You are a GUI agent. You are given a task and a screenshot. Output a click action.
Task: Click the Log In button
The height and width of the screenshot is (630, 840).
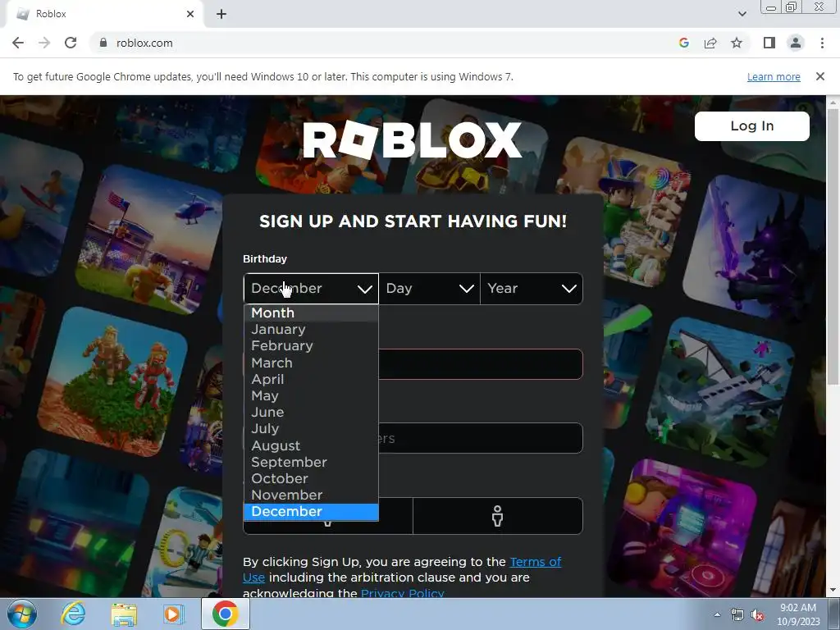click(x=751, y=126)
